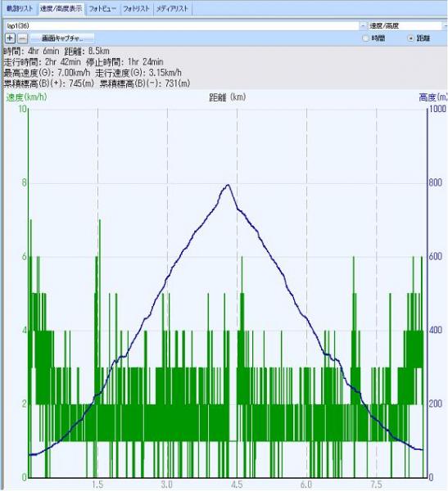The height and width of the screenshot is (491, 448).
Task: Click the 高度(m) blue axis label
Action: click(x=433, y=97)
